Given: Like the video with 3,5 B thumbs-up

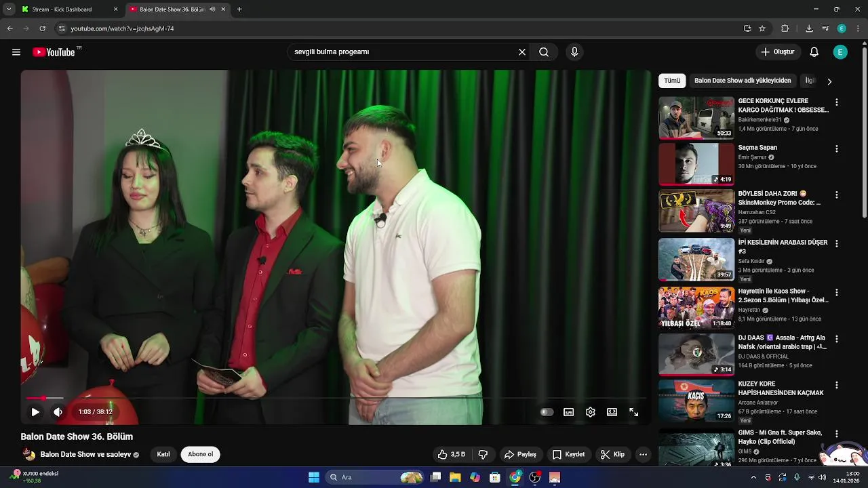Looking at the screenshot, I should pyautogui.click(x=451, y=455).
